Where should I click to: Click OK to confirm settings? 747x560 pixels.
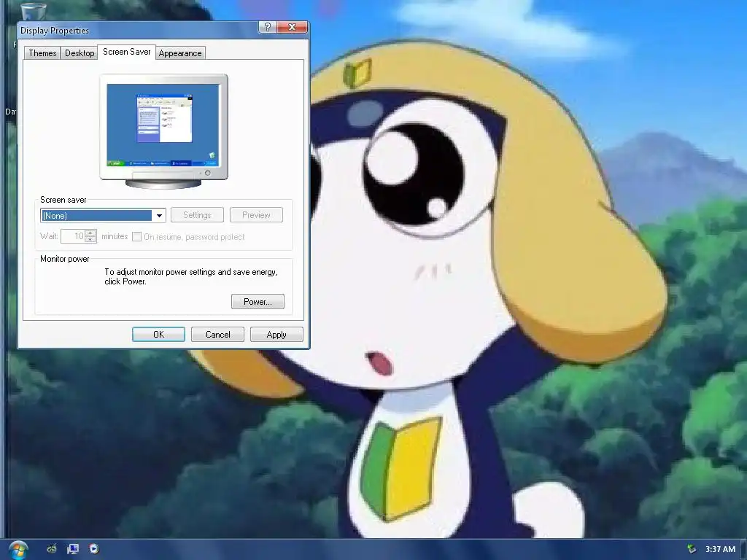[x=158, y=334]
